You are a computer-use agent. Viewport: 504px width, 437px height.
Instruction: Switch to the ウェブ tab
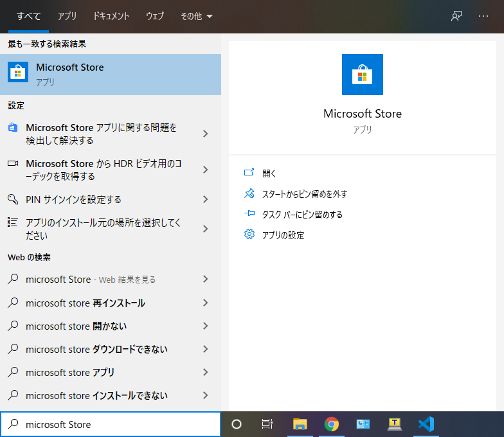point(155,16)
